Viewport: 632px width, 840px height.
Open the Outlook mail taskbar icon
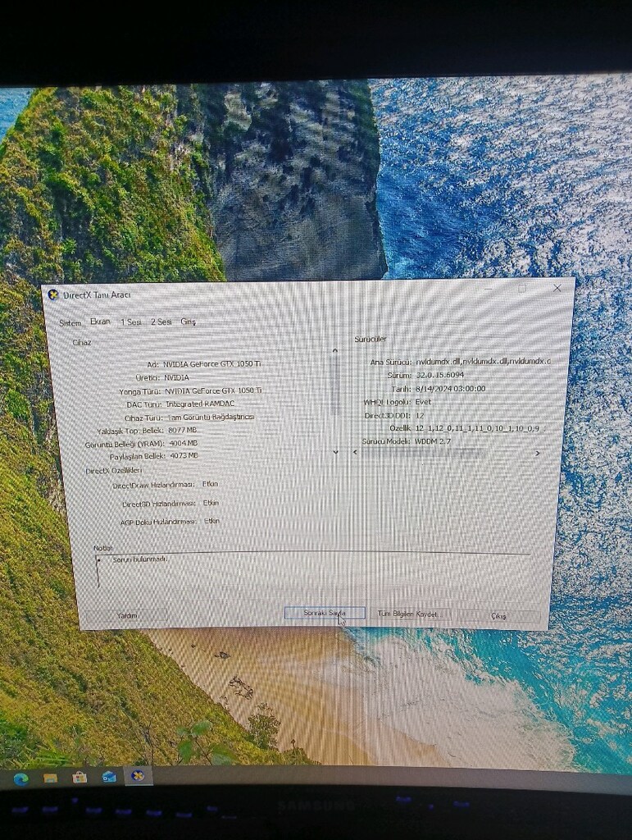tap(109, 776)
